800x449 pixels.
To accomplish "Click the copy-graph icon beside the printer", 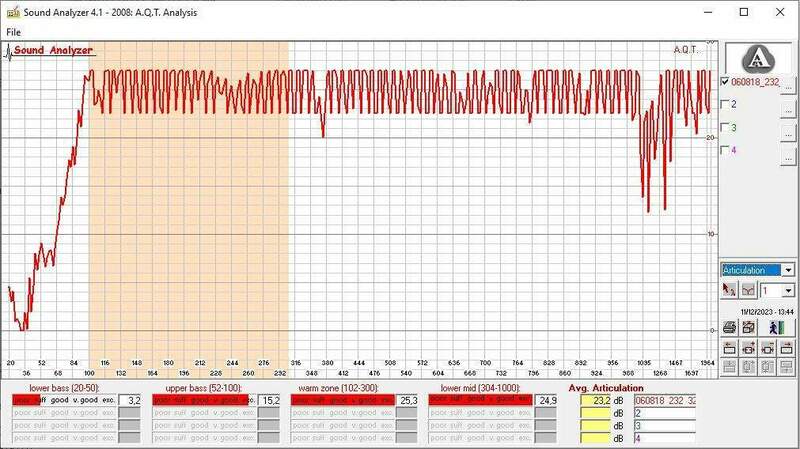I will [x=748, y=327].
